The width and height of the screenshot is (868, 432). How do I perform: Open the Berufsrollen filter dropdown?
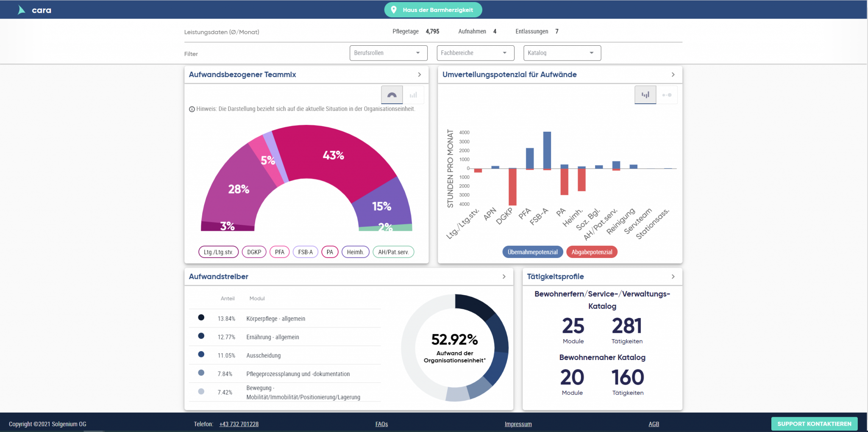388,53
